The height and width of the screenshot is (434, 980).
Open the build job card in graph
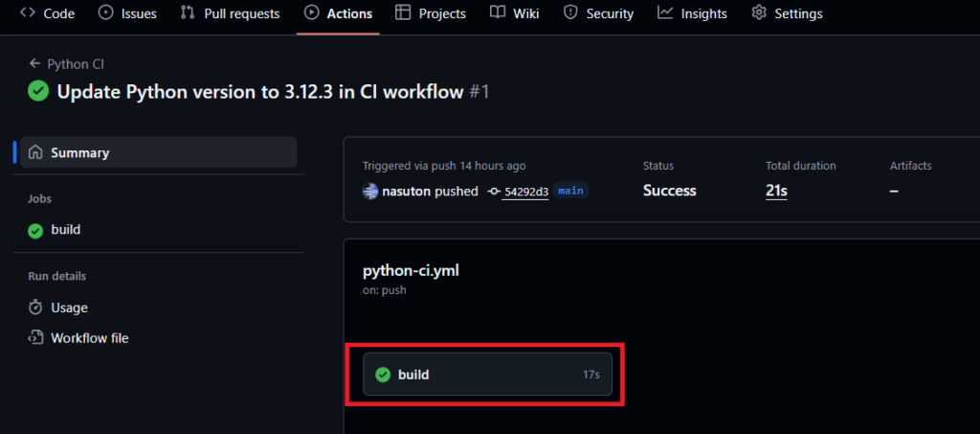tap(486, 375)
